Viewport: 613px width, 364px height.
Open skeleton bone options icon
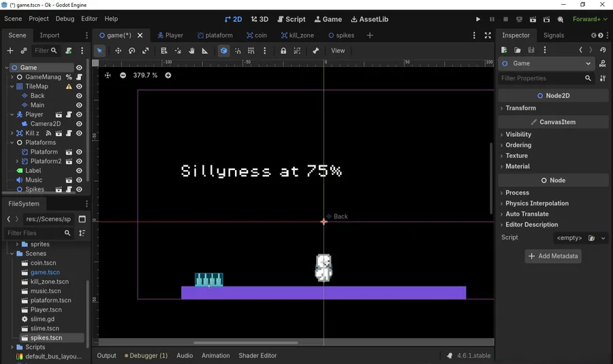[x=316, y=51]
